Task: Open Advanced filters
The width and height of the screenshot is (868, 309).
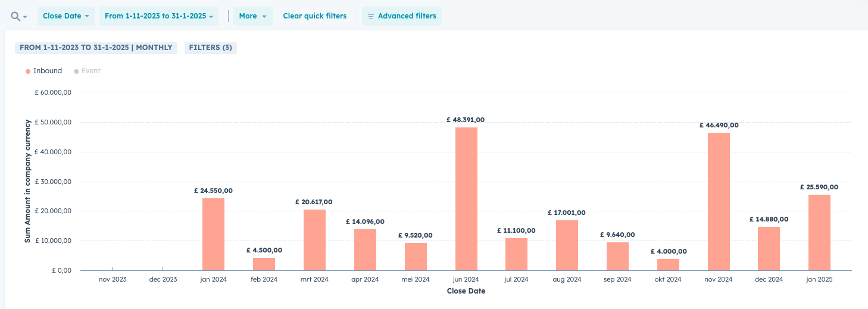Action: [402, 16]
